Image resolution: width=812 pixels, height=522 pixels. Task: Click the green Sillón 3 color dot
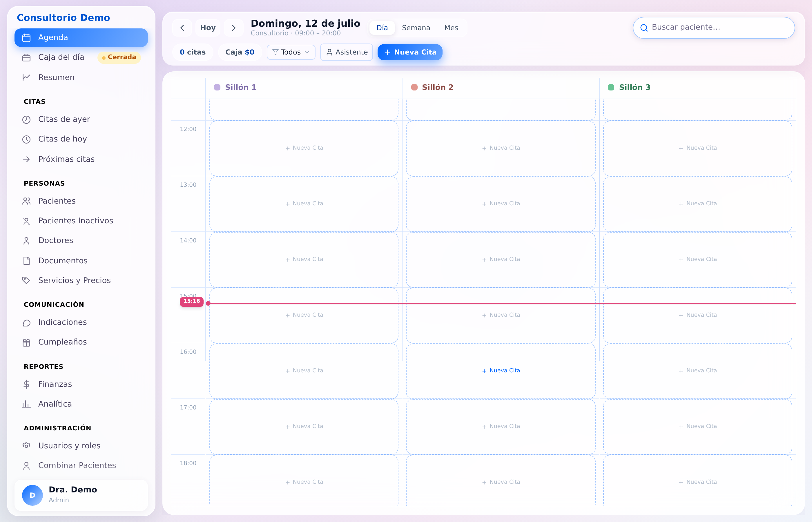(611, 88)
